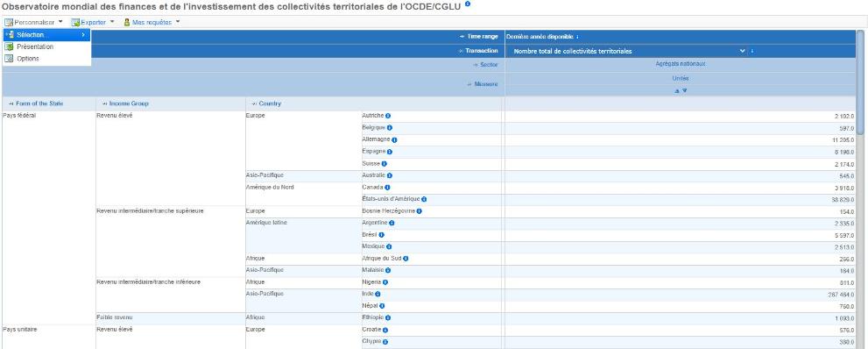
Task: Click the Unités measure header
Action: pyautogui.click(x=681, y=79)
